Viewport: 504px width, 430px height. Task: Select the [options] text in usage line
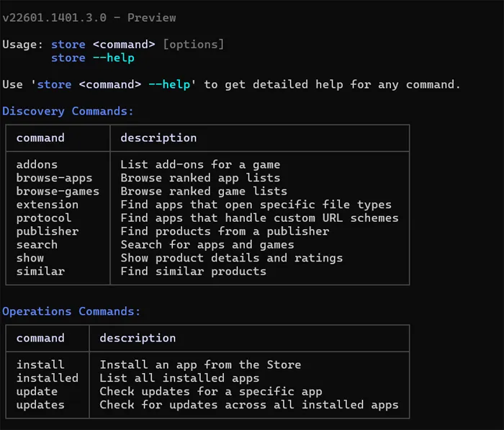(193, 45)
